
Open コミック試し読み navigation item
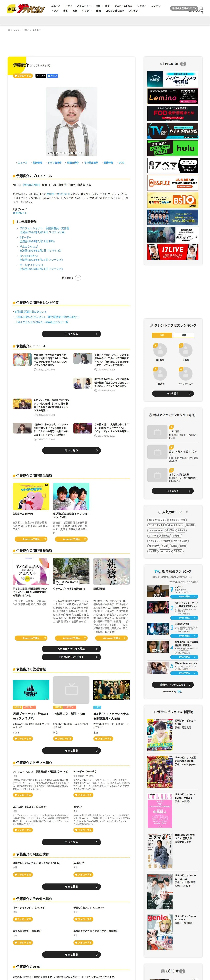115,11
